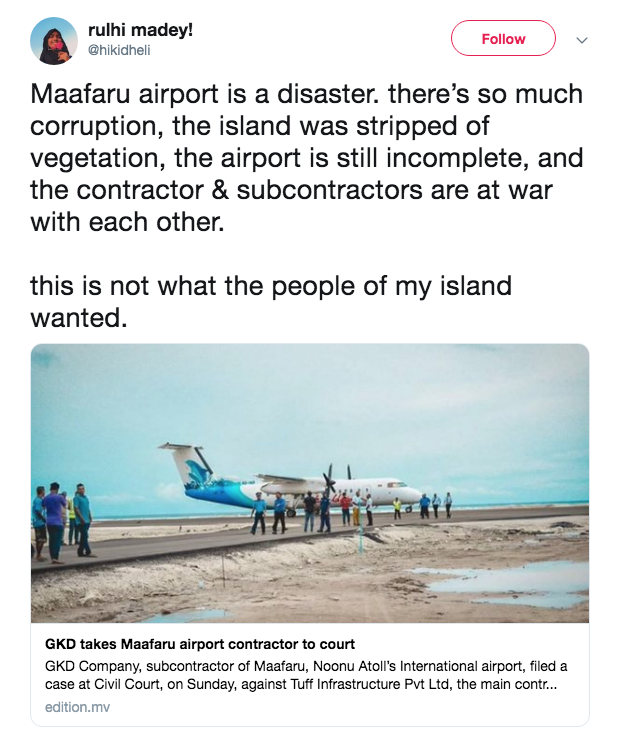Click the link card description text

[x=306, y=675]
